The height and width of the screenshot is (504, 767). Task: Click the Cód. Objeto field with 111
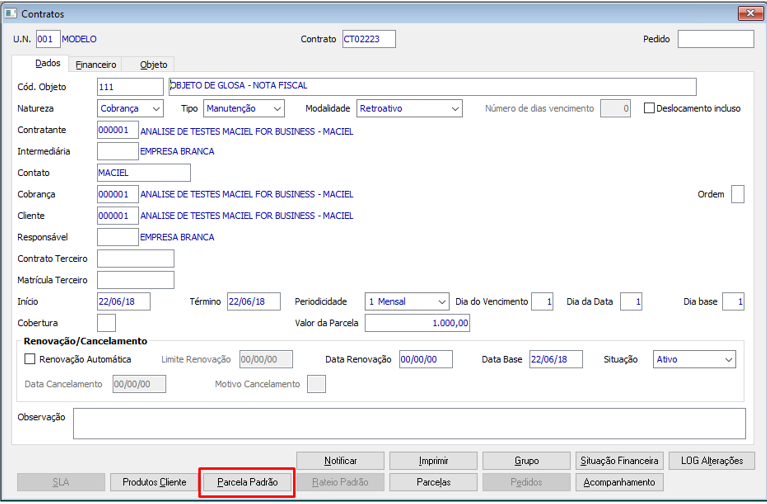coord(130,87)
